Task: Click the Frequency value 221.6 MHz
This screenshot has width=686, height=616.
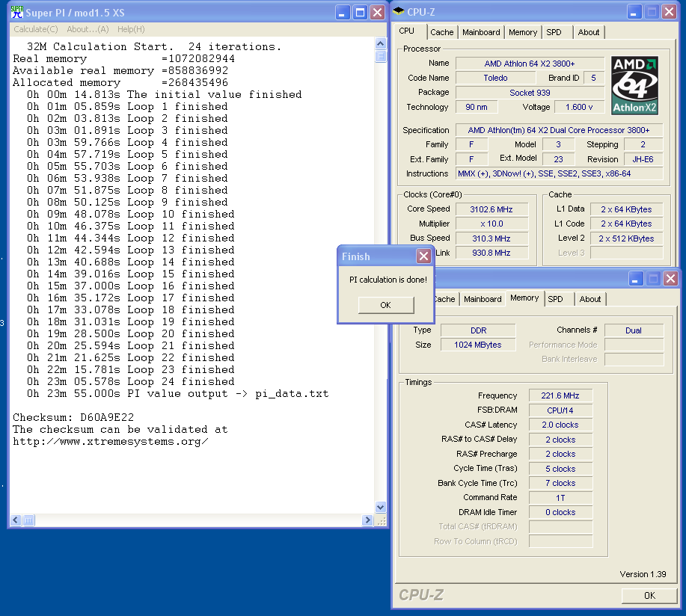Action: click(560, 395)
